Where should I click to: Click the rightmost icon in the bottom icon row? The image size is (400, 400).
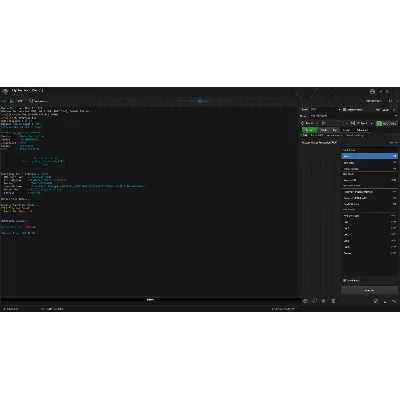click(394, 301)
